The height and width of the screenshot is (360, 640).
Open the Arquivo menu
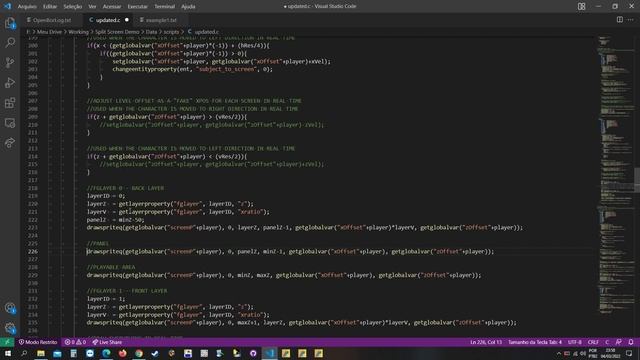pyautogui.click(x=27, y=7)
